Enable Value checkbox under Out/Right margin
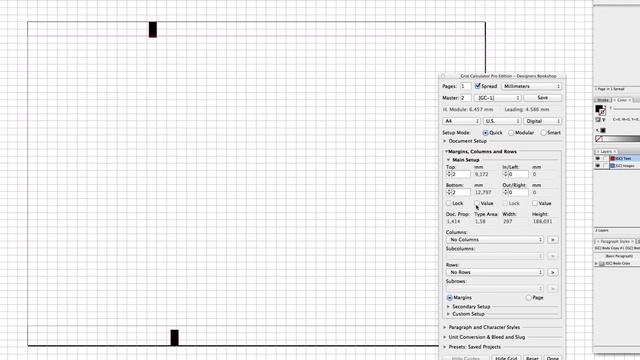The image size is (640, 360). (535, 203)
